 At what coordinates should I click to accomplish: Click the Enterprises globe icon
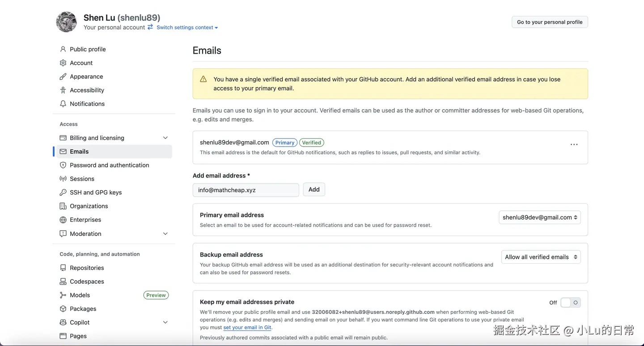pyautogui.click(x=63, y=219)
